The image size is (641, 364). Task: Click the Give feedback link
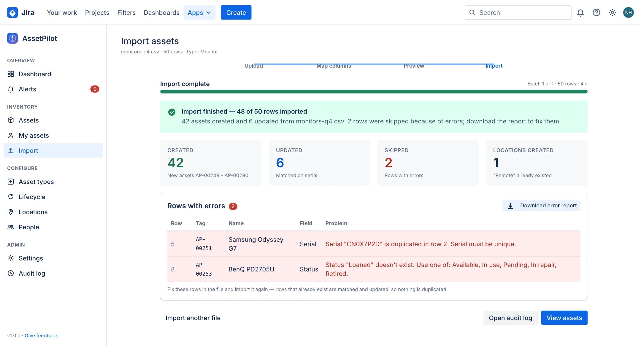click(x=41, y=336)
